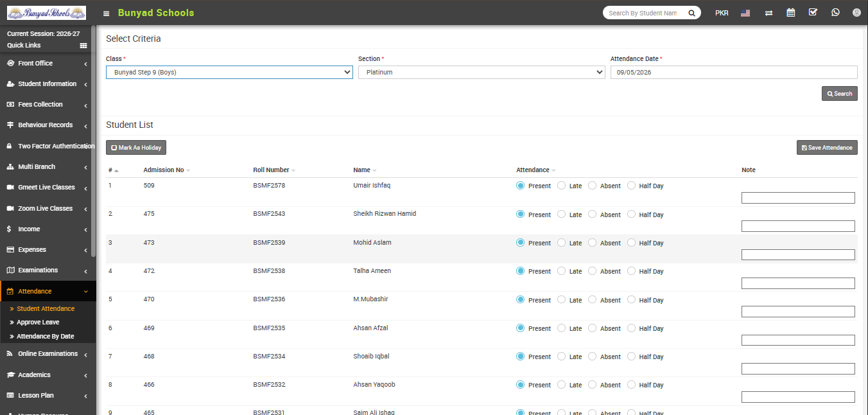868x415 pixels.
Task: Click Save Attendance button
Action: click(827, 148)
